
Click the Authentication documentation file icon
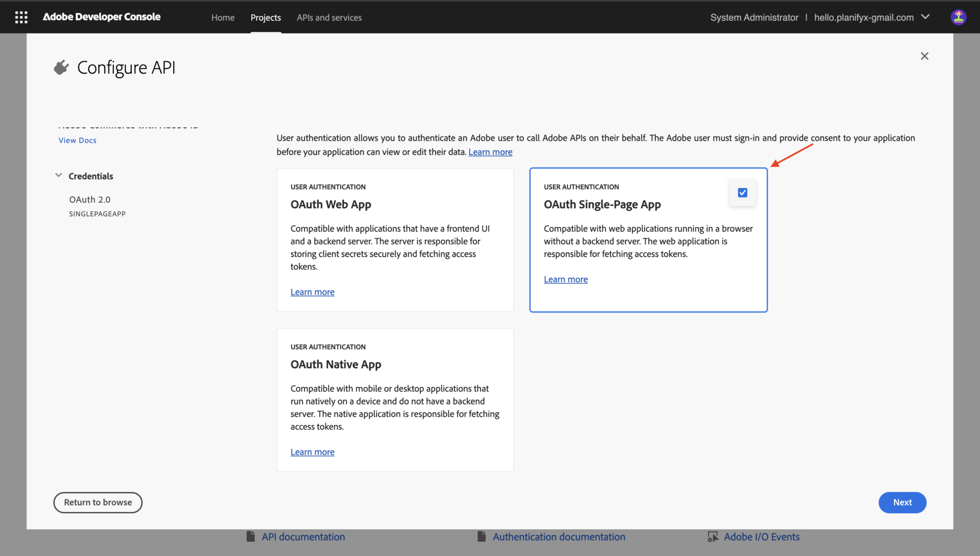[481, 536]
